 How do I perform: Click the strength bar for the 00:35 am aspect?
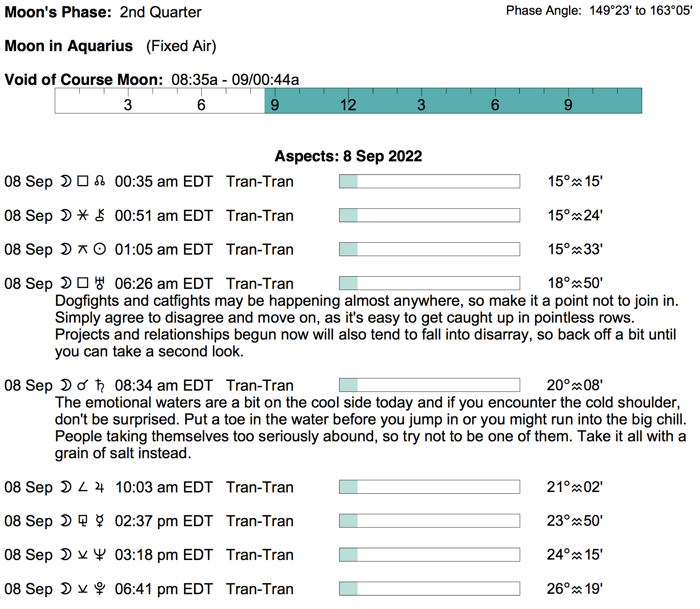(429, 181)
